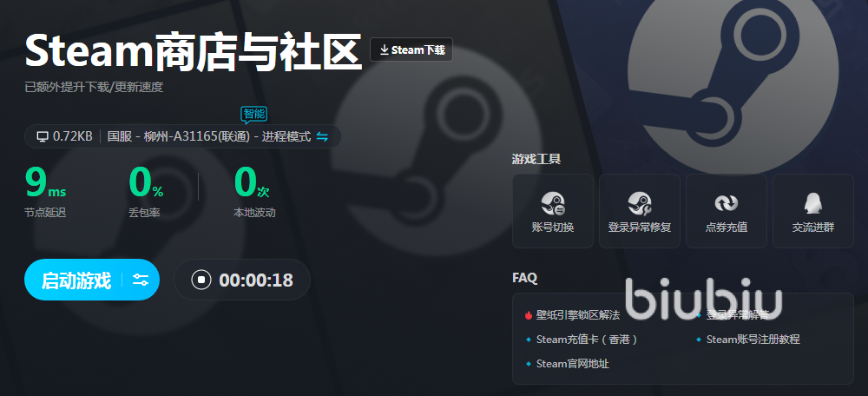Viewport: 868px width, 396px height.
Task: Open the 国服 - 柳州-A31165(联通) node selector
Action: [x=209, y=136]
